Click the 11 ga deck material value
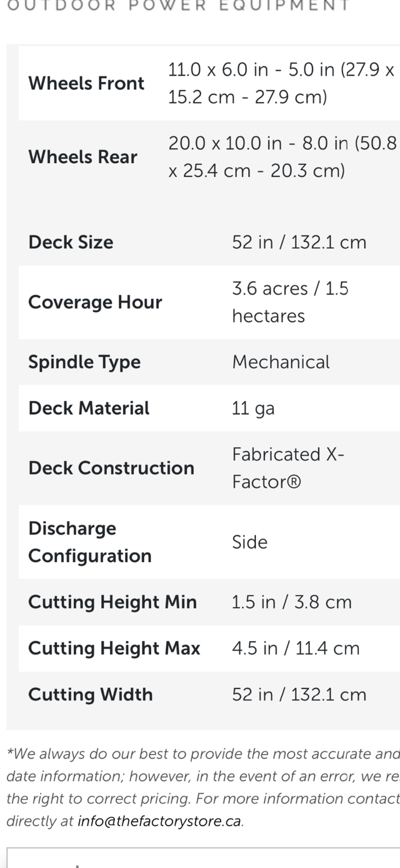This screenshot has width=400, height=868. (x=253, y=408)
